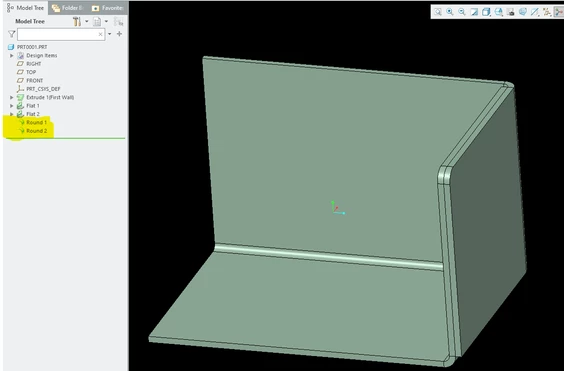Image resolution: width=564 pixels, height=371 pixels.
Task: Click the Perspective View globe icon
Action: click(x=523, y=12)
